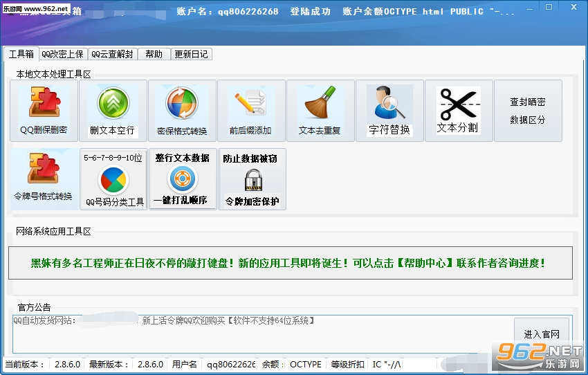Open 文本分割 scissors tool
Viewport: 588px width, 375px height.
(x=459, y=111)
